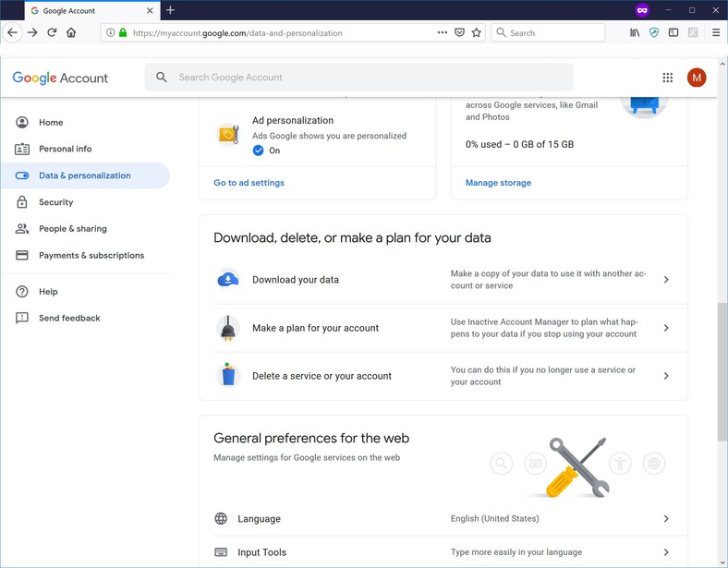This screenshot has height=568, width=728.
Task: Click 'General preferences for the web' heading
Action: point(311,438)
